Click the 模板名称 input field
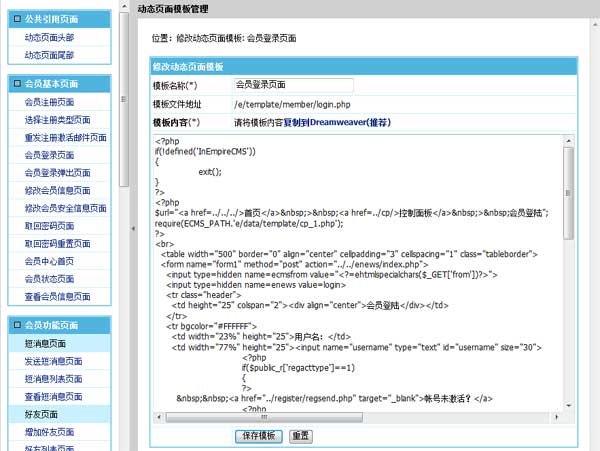600x451 pixels. [292, 86]
